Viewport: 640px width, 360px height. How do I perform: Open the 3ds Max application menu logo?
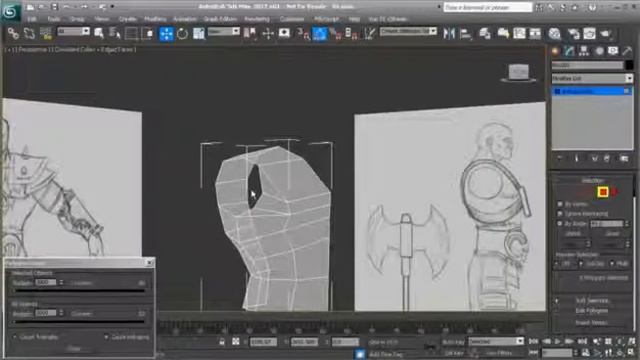pyautogui.click(x=10, y=11)
